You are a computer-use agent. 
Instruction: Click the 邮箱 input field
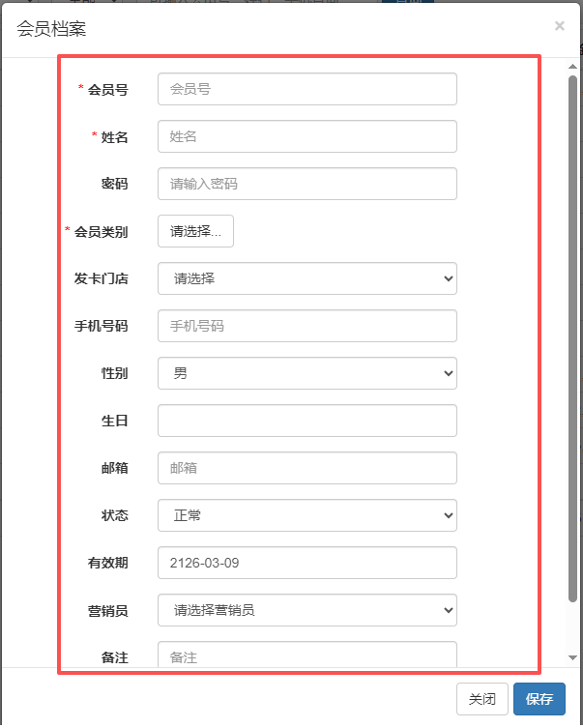point(307,468)
